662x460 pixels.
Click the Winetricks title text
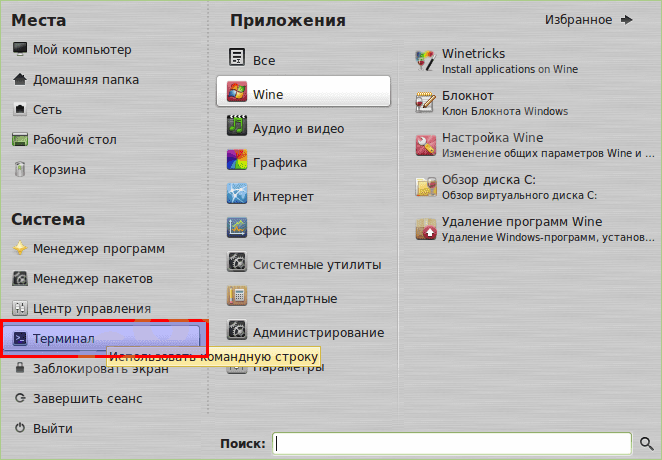click(473, 54)
